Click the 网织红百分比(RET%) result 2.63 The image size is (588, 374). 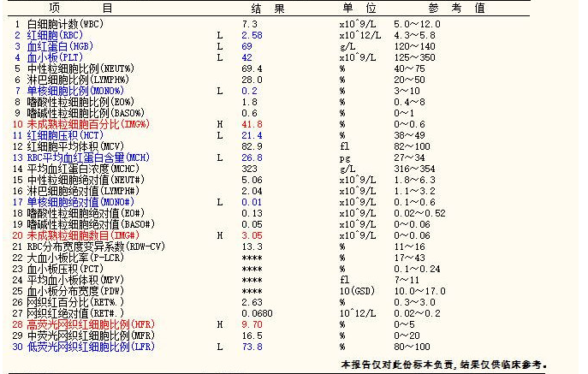[x=252, y=302]
